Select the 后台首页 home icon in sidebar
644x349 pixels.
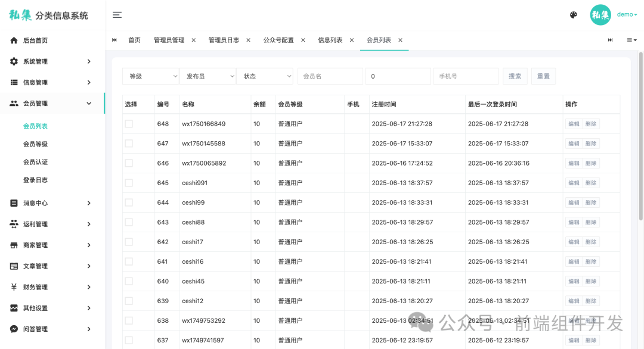coord(16,40)
